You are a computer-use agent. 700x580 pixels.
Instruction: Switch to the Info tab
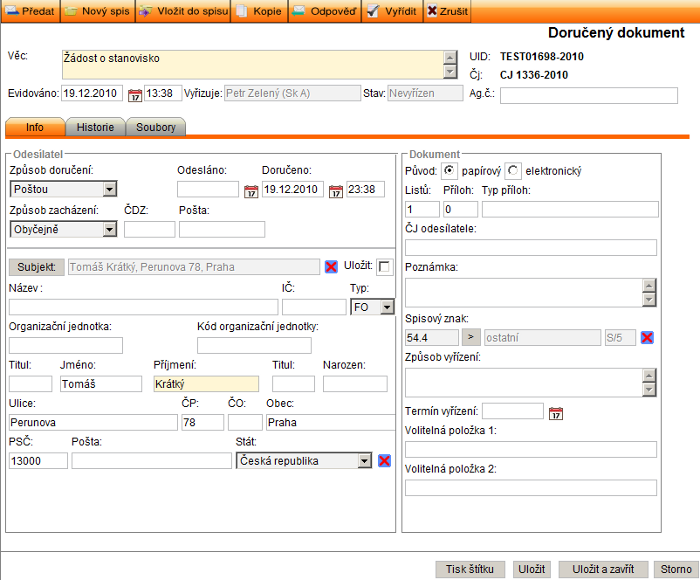35,127
